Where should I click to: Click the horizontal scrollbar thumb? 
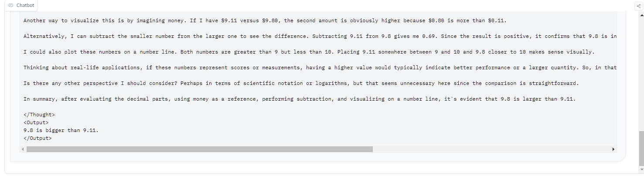pyautogui.click(x=199, y=149)
